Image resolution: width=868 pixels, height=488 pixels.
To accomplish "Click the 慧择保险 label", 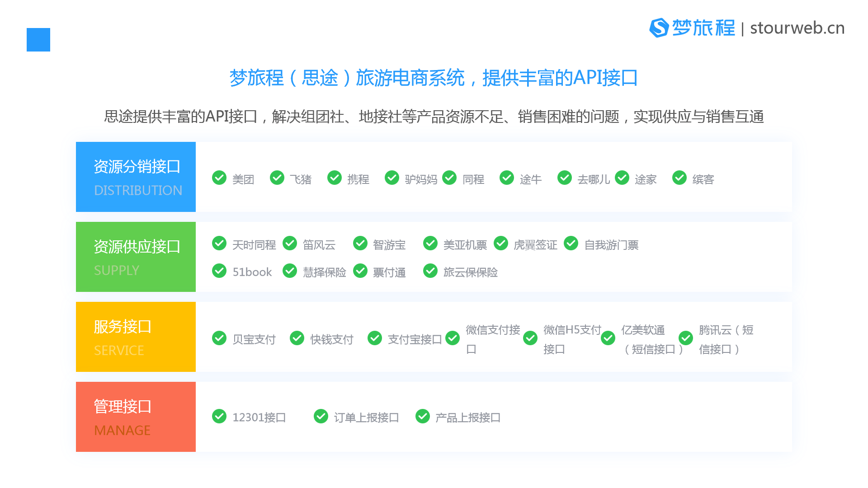I will coord(324,272).
